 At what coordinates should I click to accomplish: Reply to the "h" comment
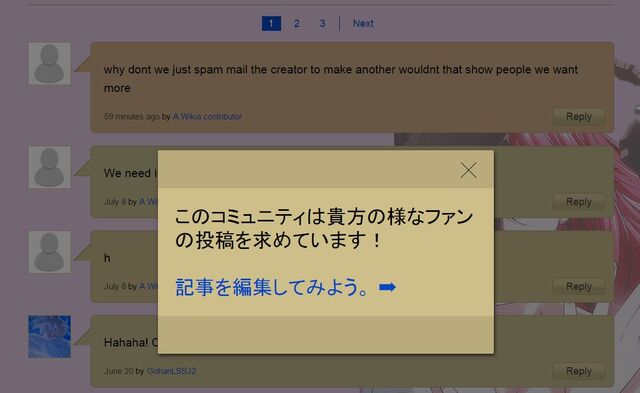click(578, 286)
